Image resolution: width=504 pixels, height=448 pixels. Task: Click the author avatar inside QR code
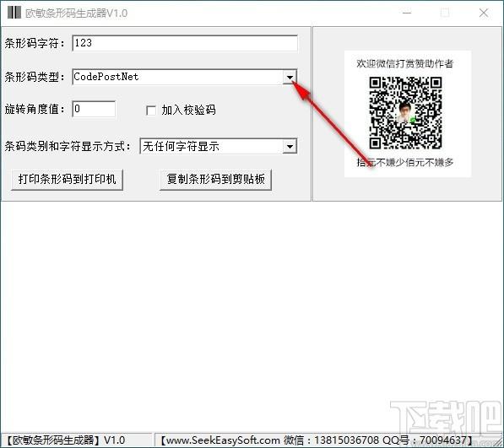click(405, 113)
